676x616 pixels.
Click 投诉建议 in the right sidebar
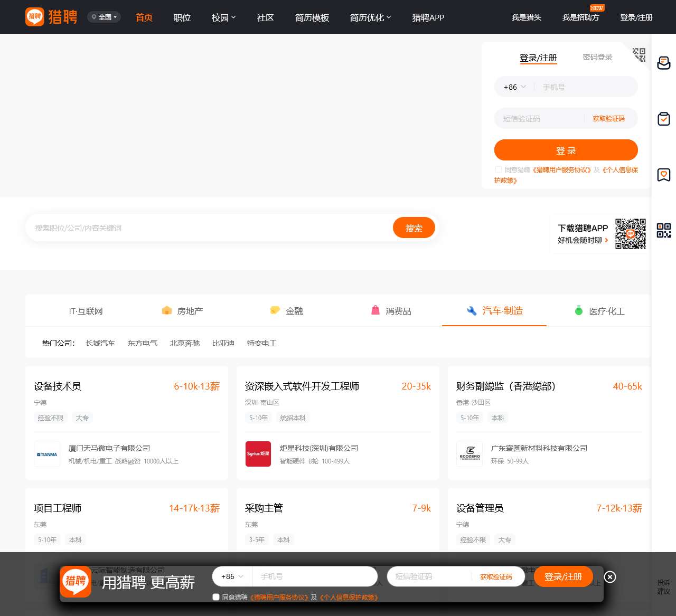664,586
